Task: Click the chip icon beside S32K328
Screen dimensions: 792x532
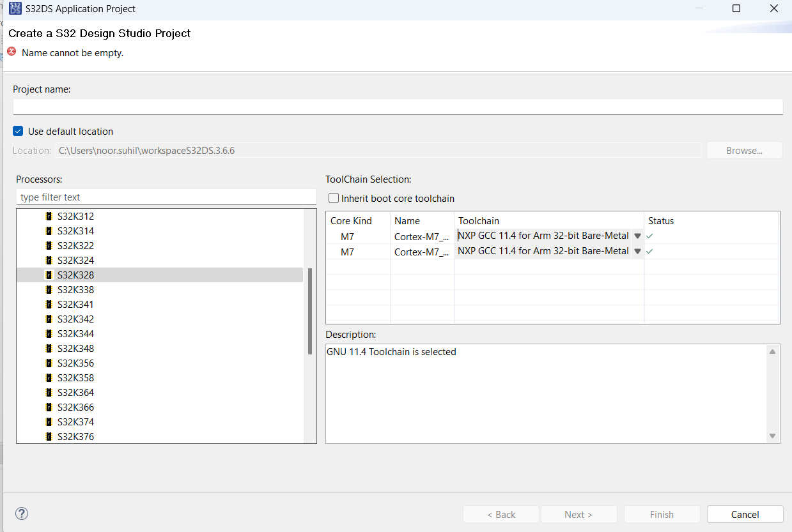Action: click(49, 275)
